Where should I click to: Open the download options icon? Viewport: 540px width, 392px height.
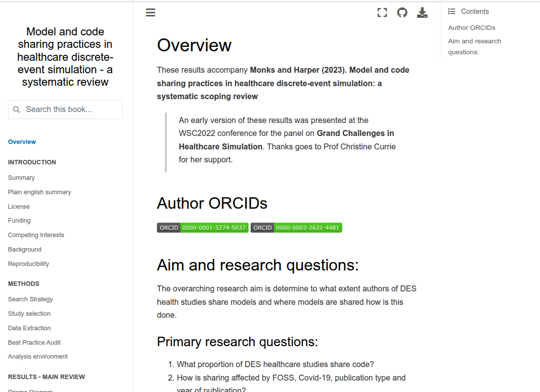point(422,13)
